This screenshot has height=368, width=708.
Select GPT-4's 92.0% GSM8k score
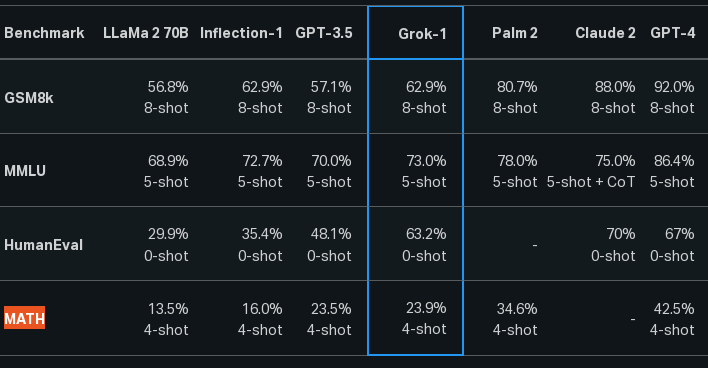pos(674,87)
